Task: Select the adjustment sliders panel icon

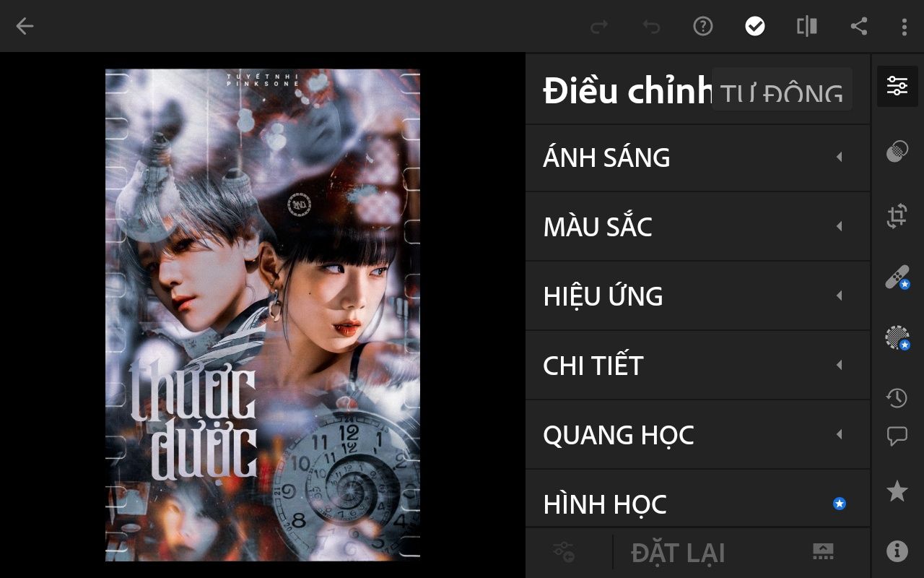Action: pos(897,85)
